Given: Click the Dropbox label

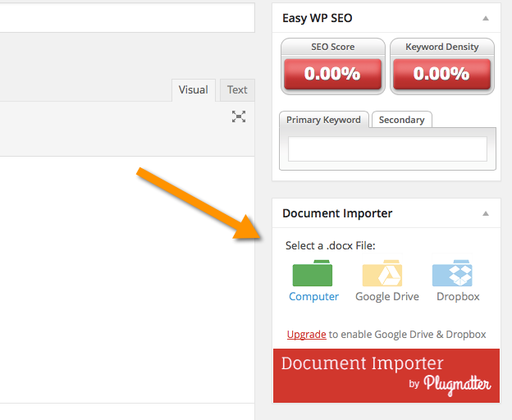Looking at the screenshot, I should (x=458, y=296).
